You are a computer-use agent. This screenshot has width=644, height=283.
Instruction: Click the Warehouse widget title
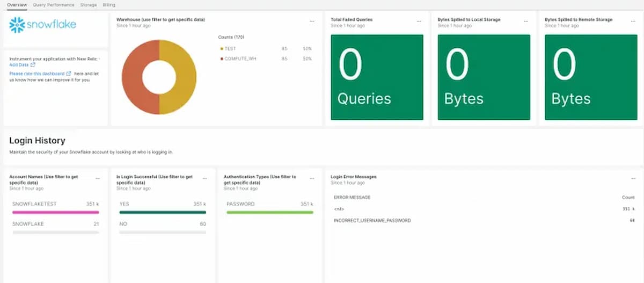coord(160,19)
